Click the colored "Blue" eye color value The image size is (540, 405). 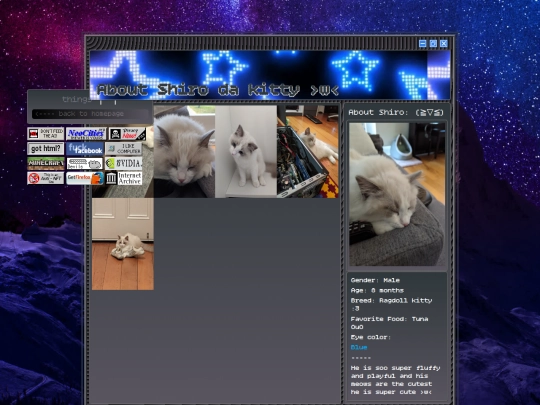tap(359, 347)
